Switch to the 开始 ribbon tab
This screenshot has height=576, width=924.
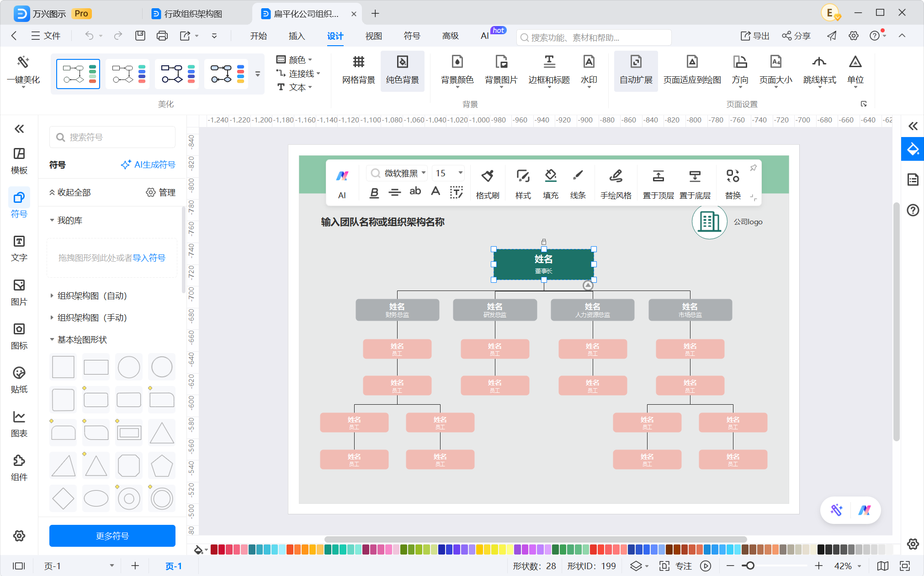(258, 36)
